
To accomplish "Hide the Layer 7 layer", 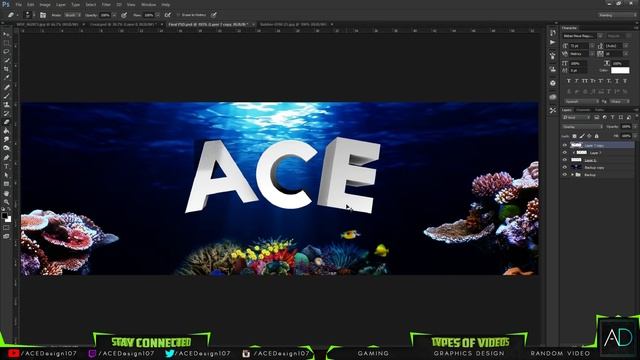I will pos(565,153).
